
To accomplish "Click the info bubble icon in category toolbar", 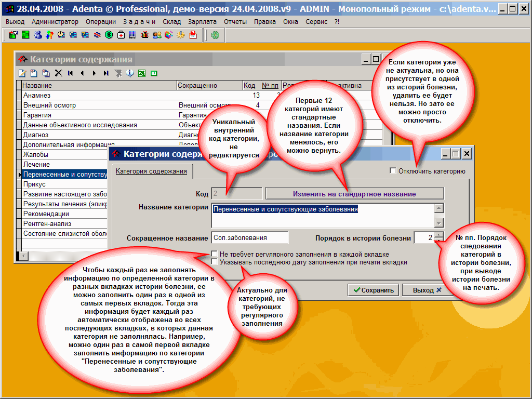I will tap(130, 73).
